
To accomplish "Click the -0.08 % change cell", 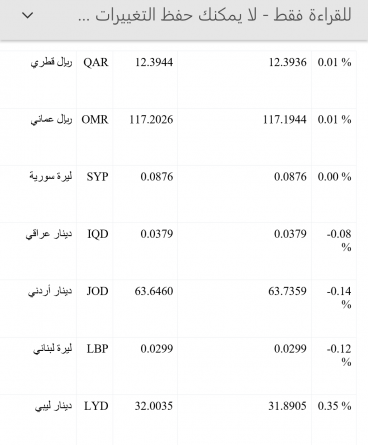I will click(x=334, y=251).
